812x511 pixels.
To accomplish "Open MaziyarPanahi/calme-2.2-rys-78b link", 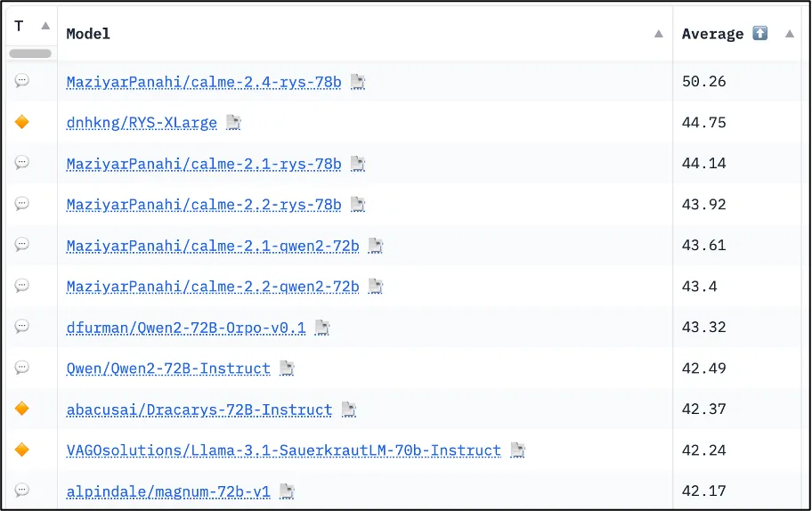I will (x=204, y=205).
